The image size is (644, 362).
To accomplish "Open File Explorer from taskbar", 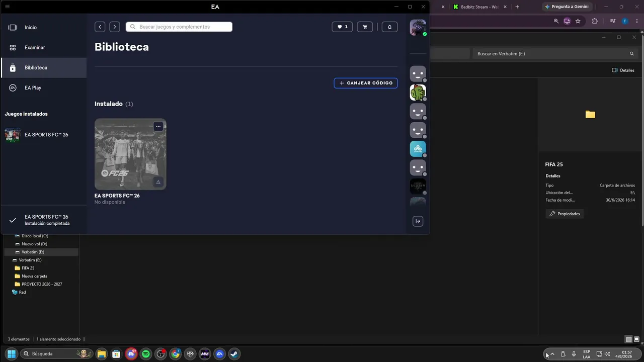I will coord(102,354).
